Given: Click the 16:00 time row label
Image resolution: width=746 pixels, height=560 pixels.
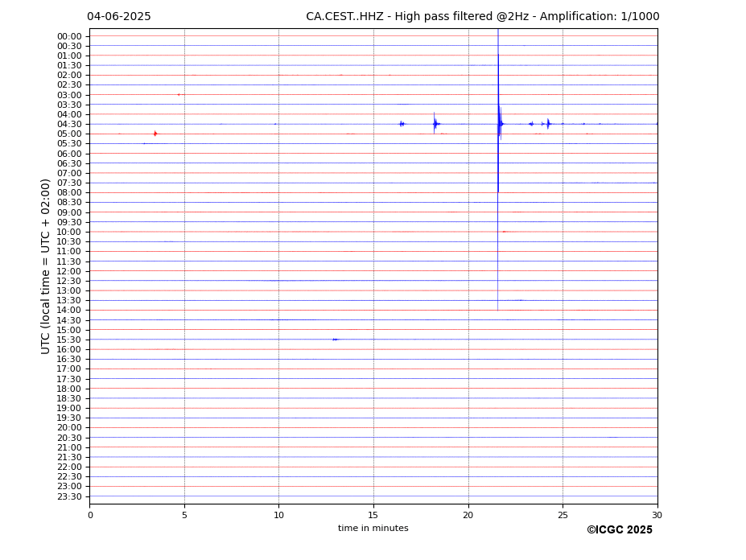Looking at the screenshot, I should click(x=69, y=349).
